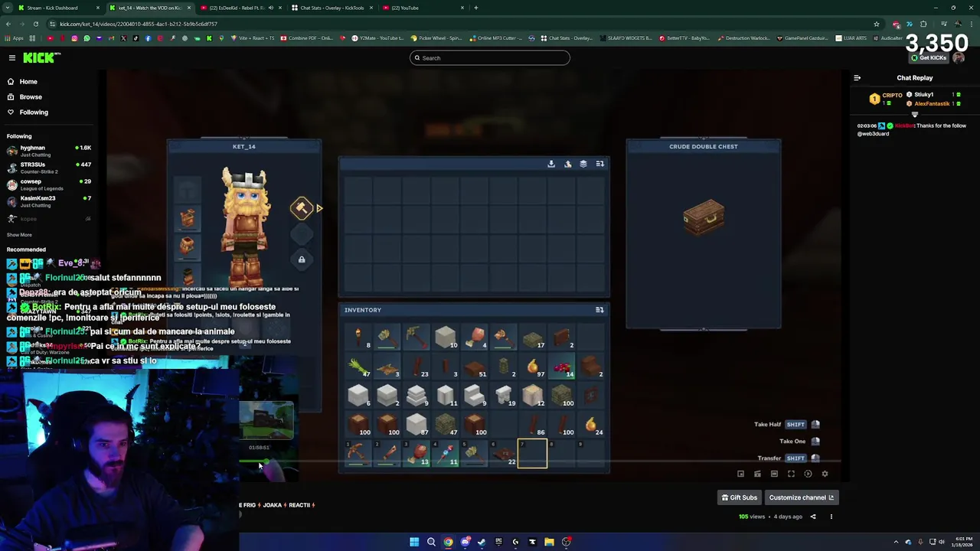Click the Kick search field
The image size is (980, 551).
[489, 57]
